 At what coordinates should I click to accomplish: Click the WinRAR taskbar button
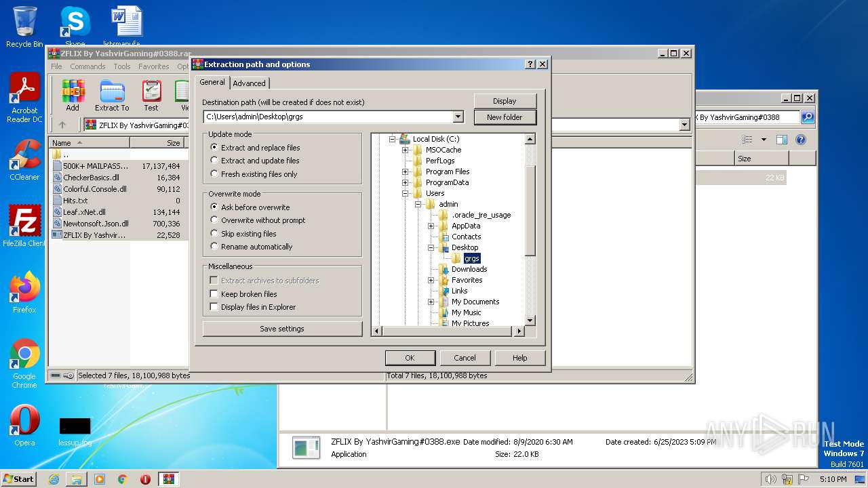(x=169, y=479)
